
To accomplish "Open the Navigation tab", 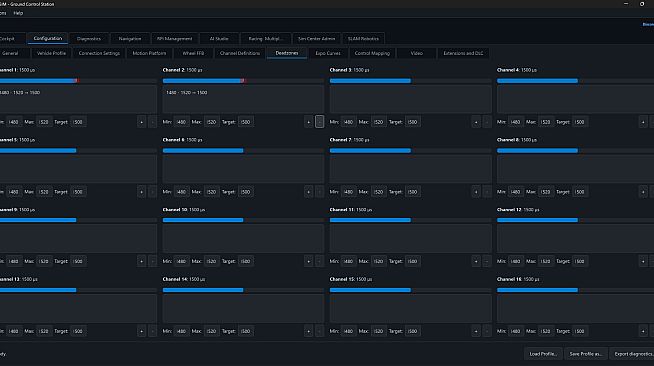I will pos(130,39).
